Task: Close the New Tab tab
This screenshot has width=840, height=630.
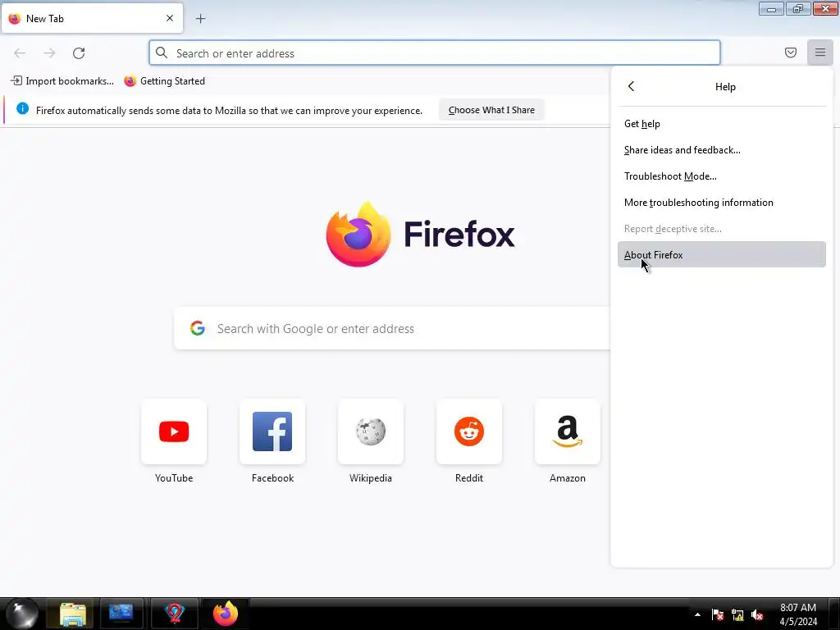Action: click(169, 18)
